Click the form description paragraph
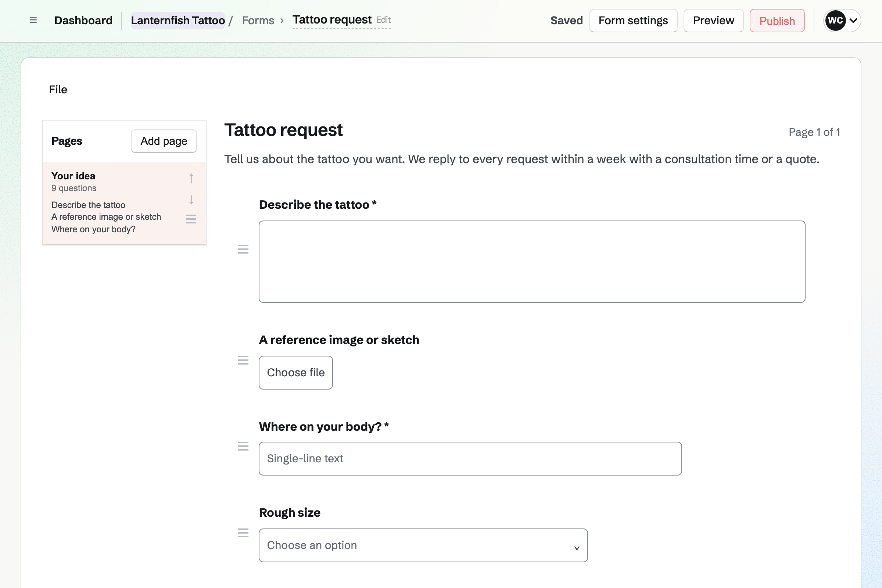The image size is (882, 588). click(x=521, y=159)
